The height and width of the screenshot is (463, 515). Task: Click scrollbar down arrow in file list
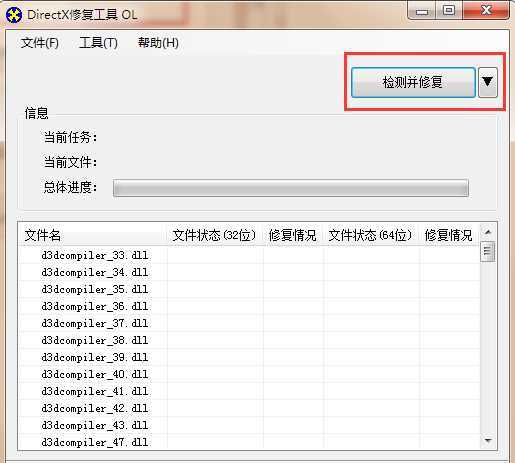488,441
